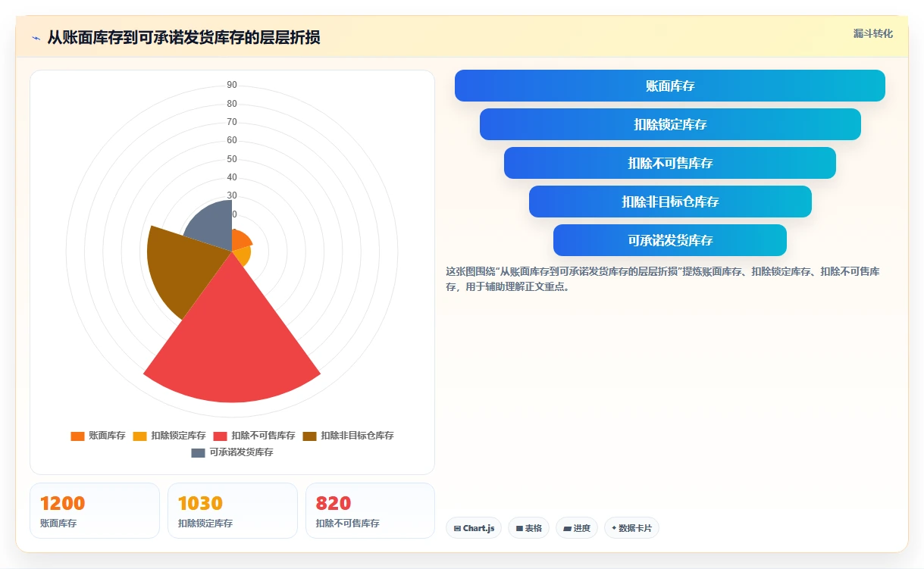Click the Chart.js tag chip
924x569 pixels.
(x=474, y=528)
